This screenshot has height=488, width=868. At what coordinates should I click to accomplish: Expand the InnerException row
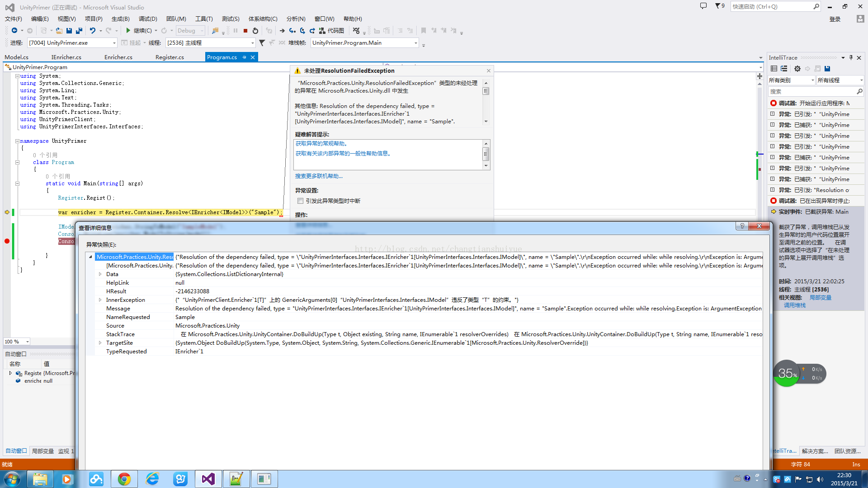pyautogui.click(x=100, y=300)
